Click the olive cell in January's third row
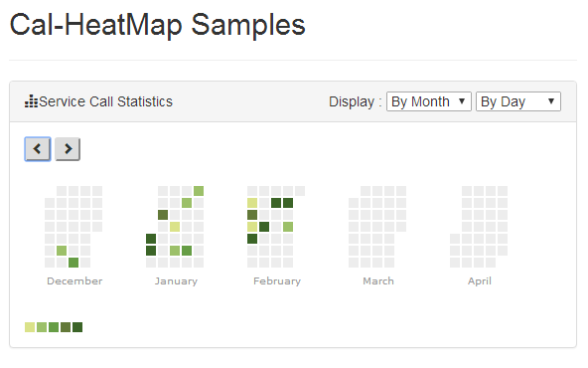588x368 pixels. (163, 215)
